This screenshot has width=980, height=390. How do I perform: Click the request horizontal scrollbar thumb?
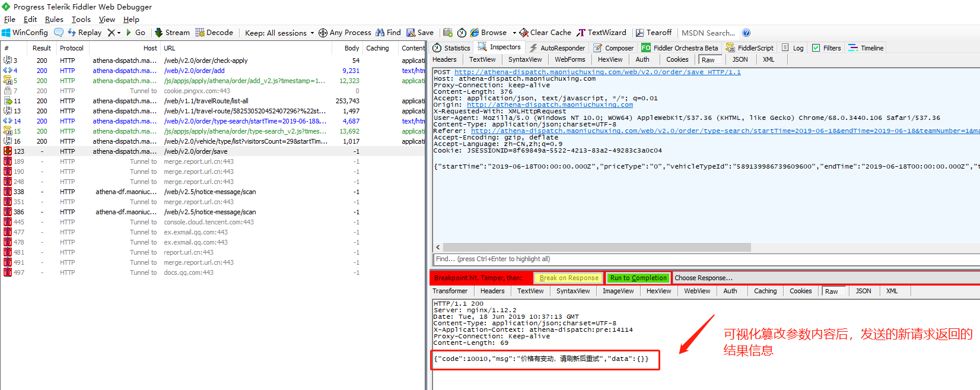click(x=597, y=247)
